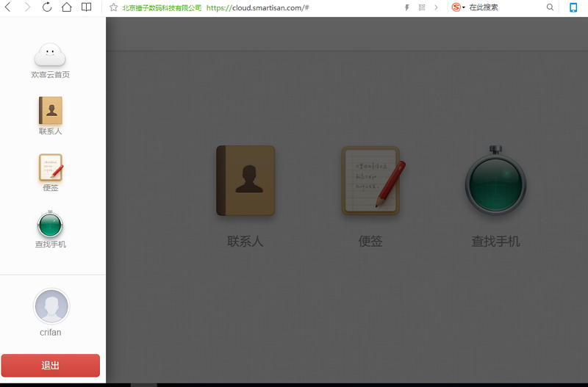Go back with the browser back arrow
The height and width of the screenshot is (387, 588).
click(7, 7)
